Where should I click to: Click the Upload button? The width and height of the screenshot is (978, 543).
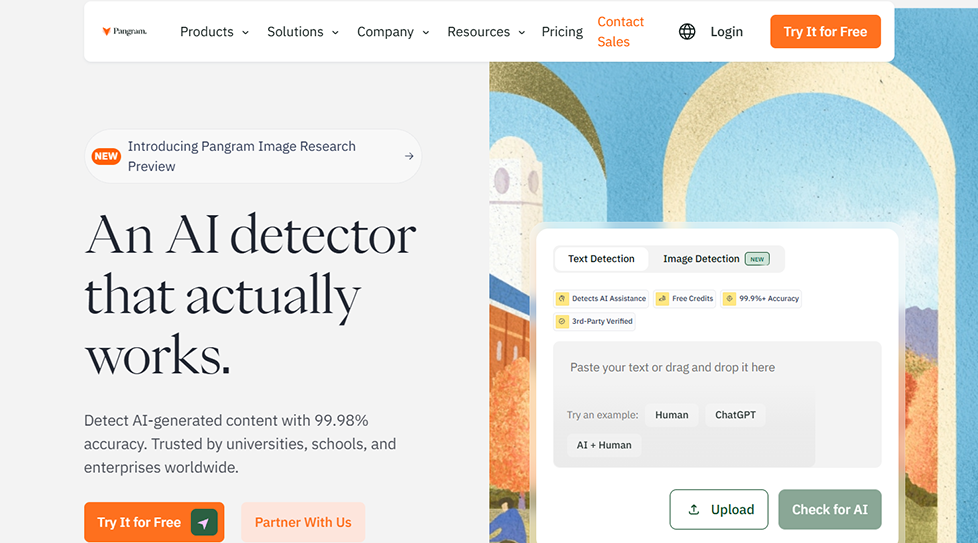point(719,509)
